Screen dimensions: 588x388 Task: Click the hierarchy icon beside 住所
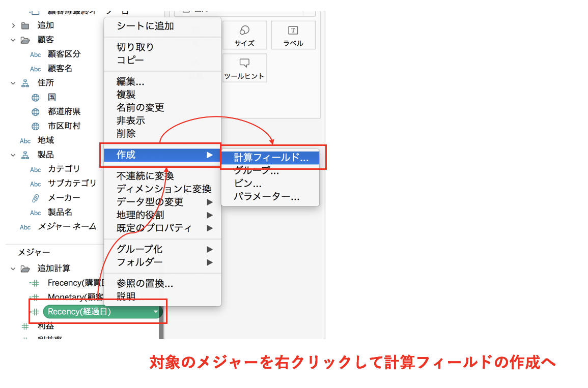pos(25,83)
